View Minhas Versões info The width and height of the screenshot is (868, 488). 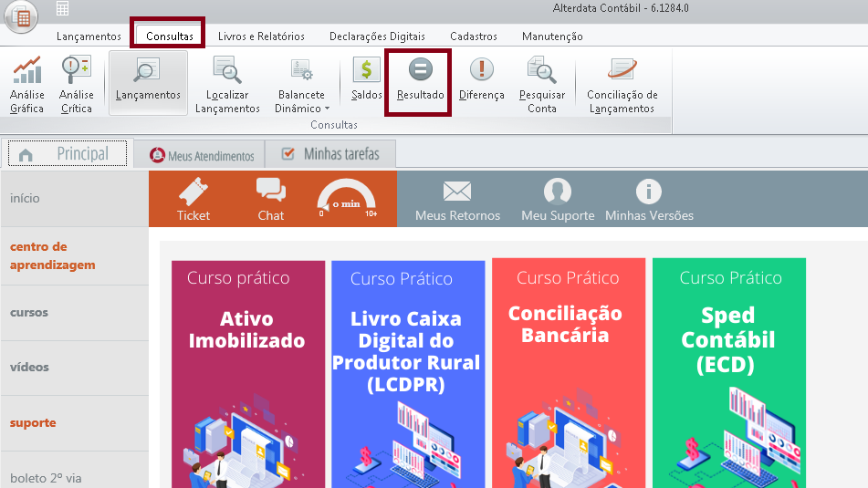649,201
